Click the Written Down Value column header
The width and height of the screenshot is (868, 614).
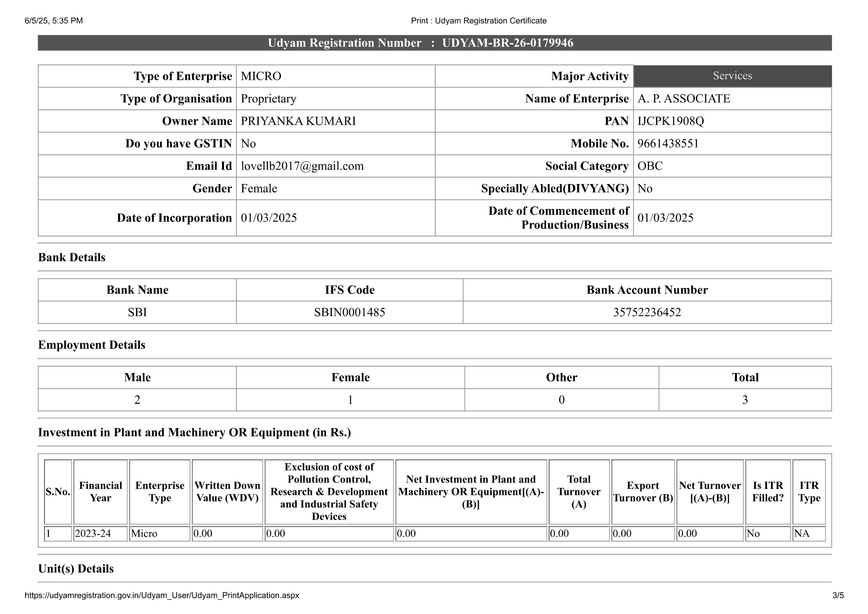[227, 492]
